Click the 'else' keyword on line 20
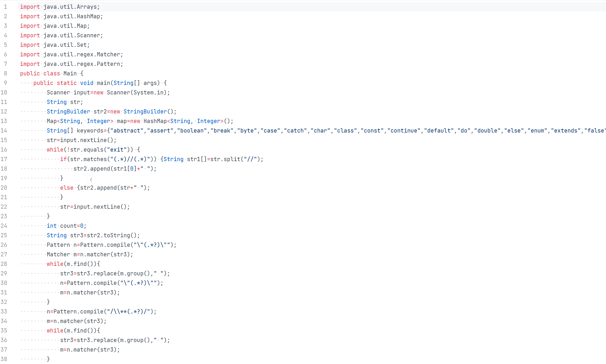 [x=66, y=188]
